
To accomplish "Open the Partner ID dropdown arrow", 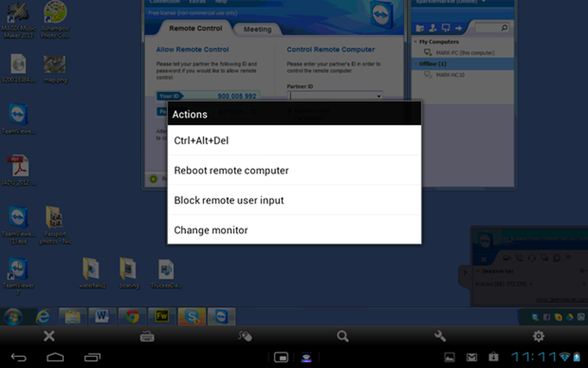I will tap(379, 96).
